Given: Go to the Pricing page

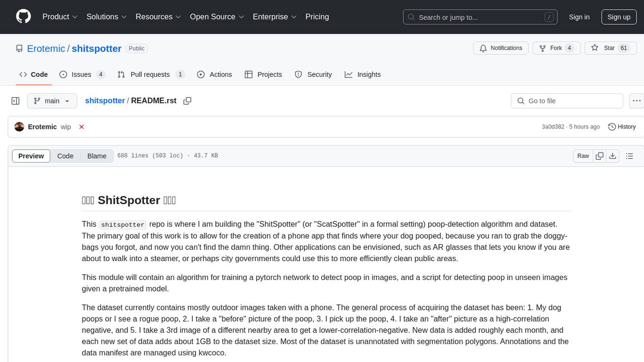Looking at the screenshot, I should point(317,17).
